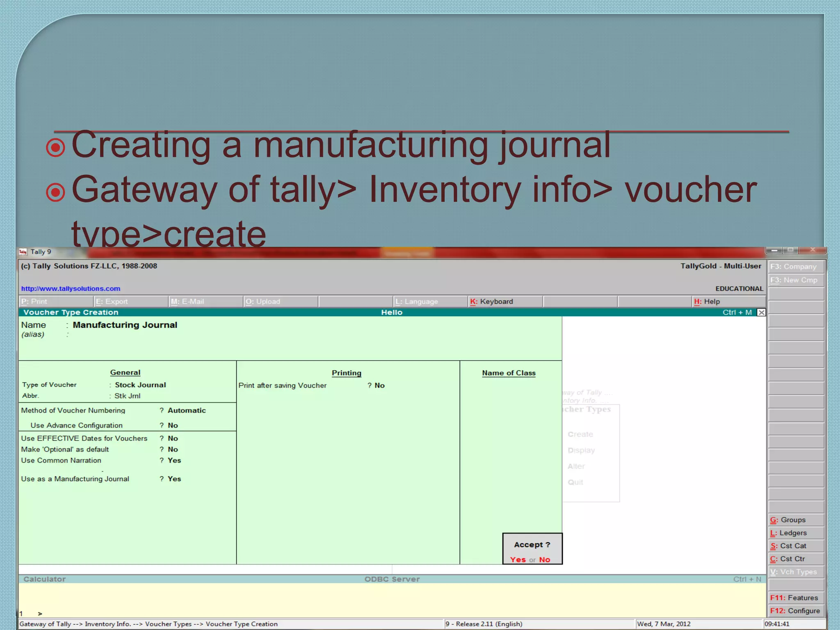The height and width of the screenshot is (630, 840).
Task: Click the TallyGold - Multi-User label
Action: (721, 266)
